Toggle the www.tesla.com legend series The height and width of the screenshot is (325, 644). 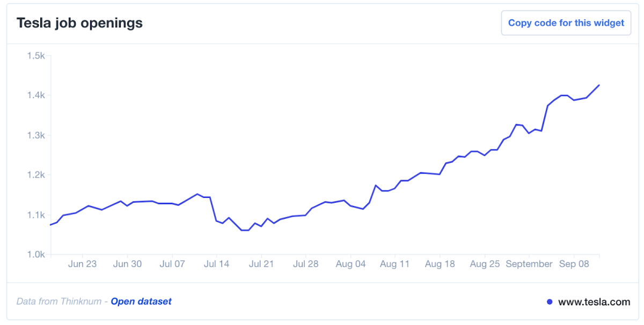[594, 302]
